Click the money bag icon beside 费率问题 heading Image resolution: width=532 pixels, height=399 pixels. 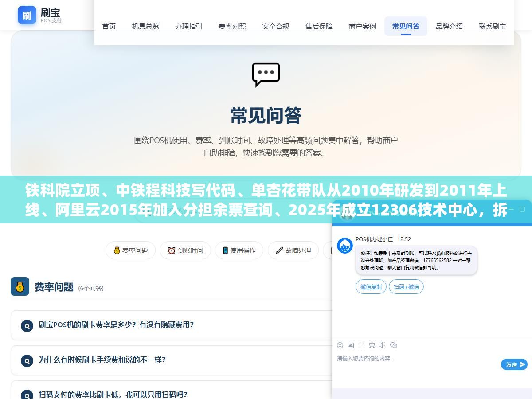coord(20,286)
